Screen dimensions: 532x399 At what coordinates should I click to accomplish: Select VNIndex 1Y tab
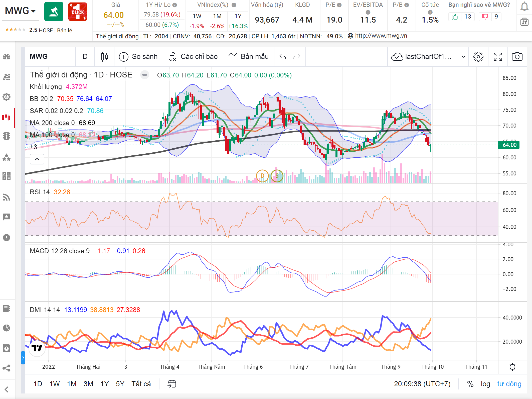tap(238, 16)
